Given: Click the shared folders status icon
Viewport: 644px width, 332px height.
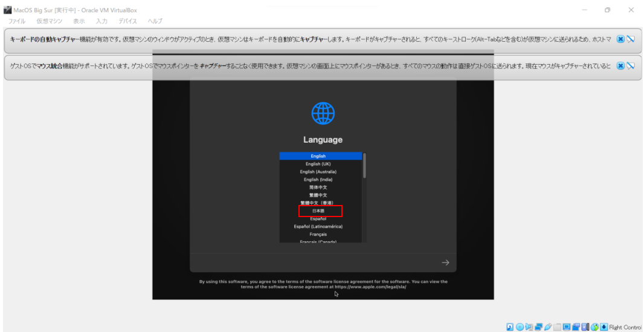Looking at the screenshot, I should tap(558, 327).
